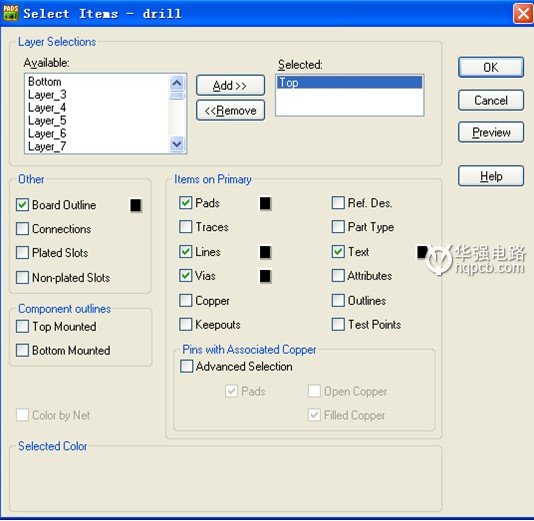The image size is (534, 521).
Task: Select Layer_3 in Available list
Action: point(47,95)
